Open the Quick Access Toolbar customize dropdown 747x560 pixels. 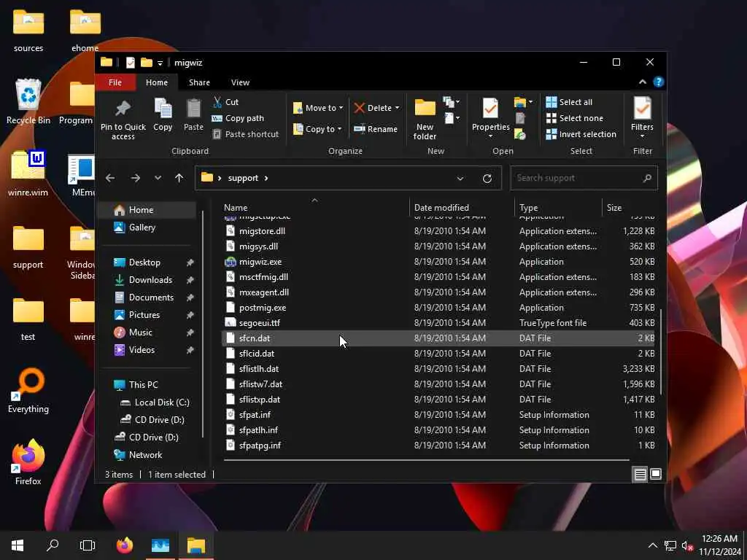point(160,63)
